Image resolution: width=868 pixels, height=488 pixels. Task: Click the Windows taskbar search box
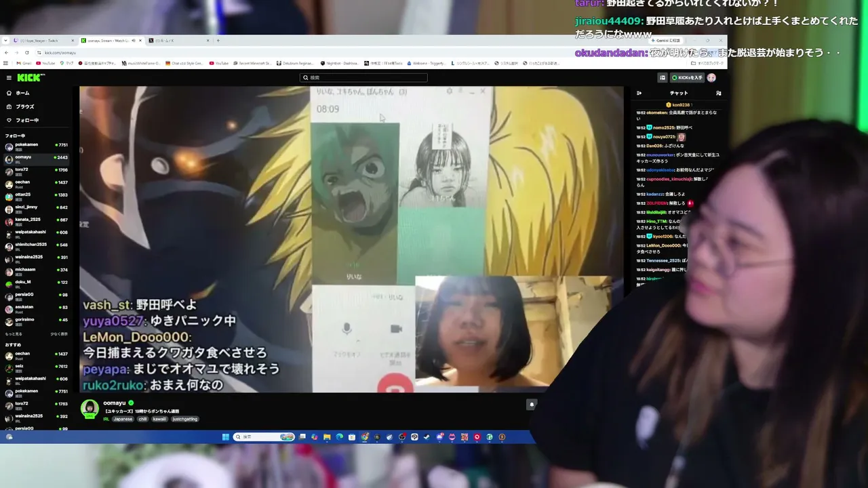click(264, 437)
